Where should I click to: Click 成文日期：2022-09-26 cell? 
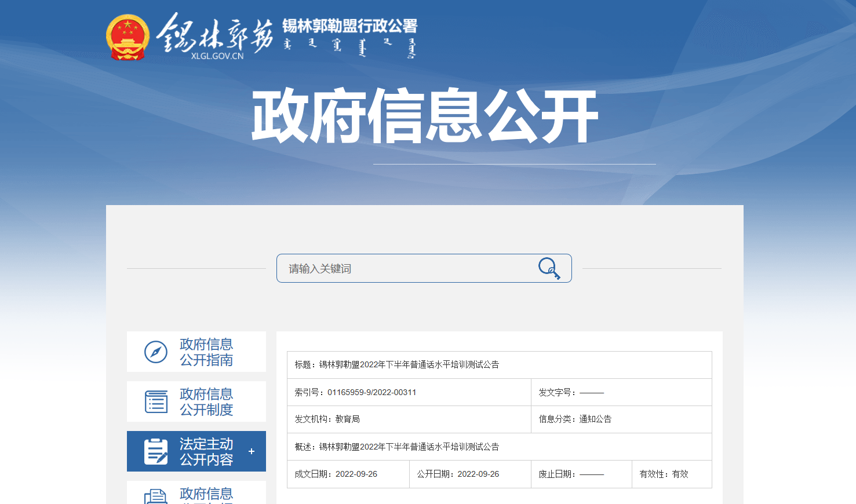[348, 474]
